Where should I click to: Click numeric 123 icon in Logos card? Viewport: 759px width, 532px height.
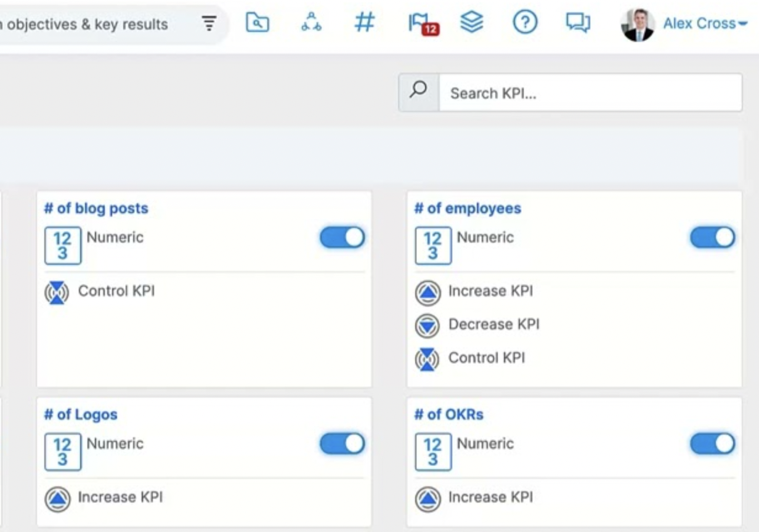point(63,452)
